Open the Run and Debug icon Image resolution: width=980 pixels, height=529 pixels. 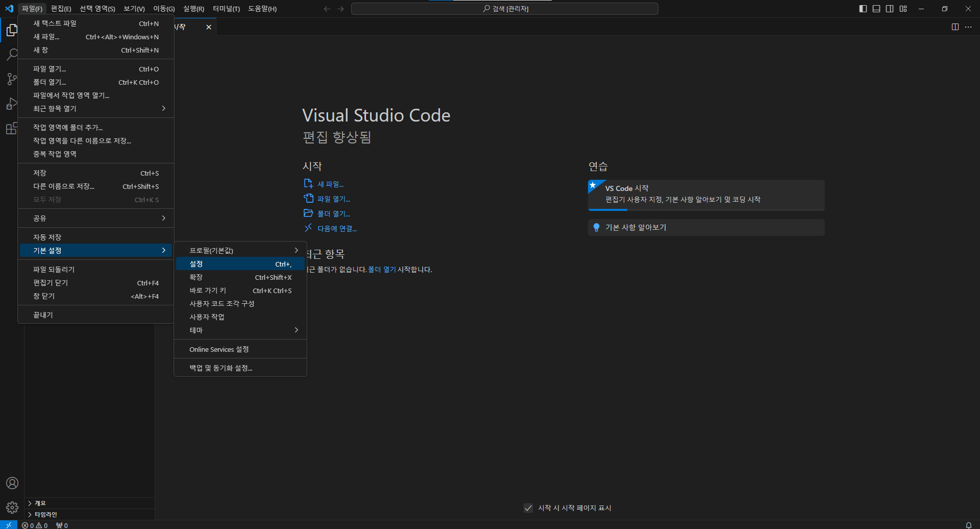[x=12, y=104]
